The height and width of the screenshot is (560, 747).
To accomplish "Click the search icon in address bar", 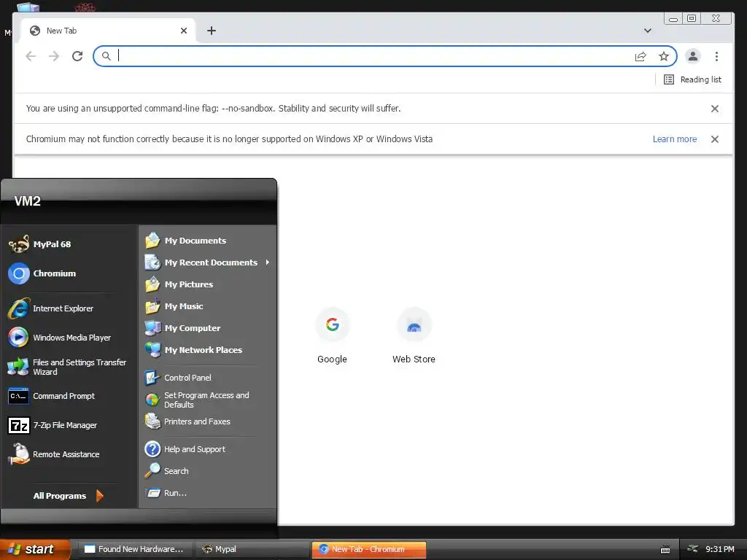I will pos(107,56).
